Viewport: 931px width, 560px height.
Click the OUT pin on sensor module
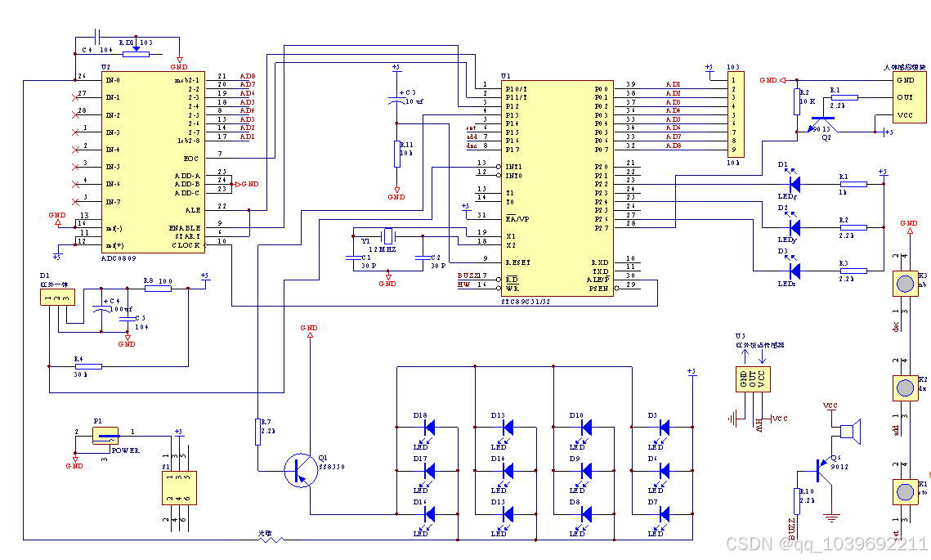tap(905, 96)
